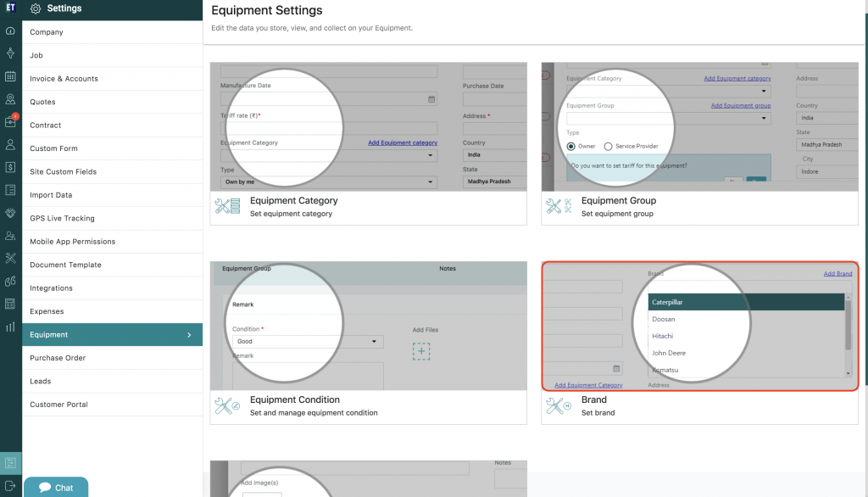Open the Company settings menu
The width and height of the screenshot is (868, 497).
click(113, 32)
